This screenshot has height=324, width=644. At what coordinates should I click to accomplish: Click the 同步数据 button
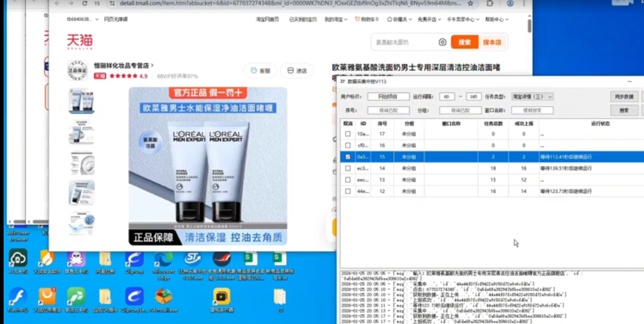point(624,97)
